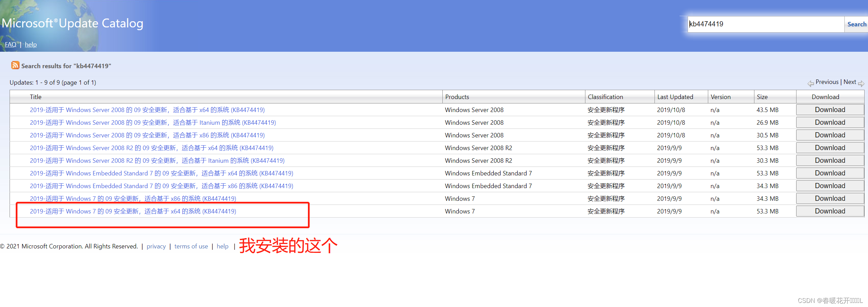Open Windows 7 x86 KB4474419 title link

point(133,199)
